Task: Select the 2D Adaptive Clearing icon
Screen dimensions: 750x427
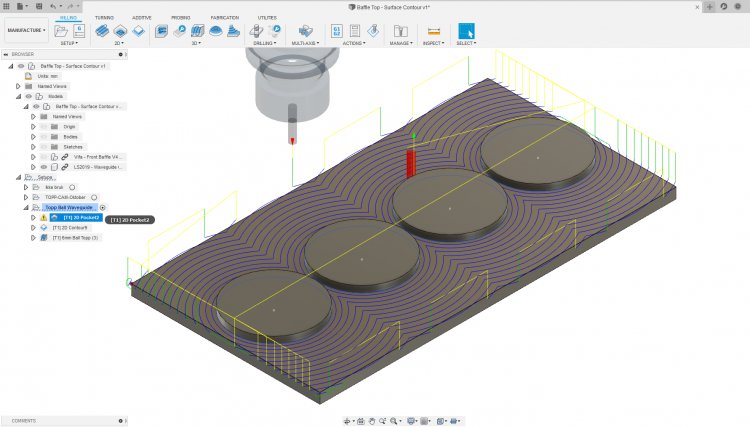Action: coord(103,31)
